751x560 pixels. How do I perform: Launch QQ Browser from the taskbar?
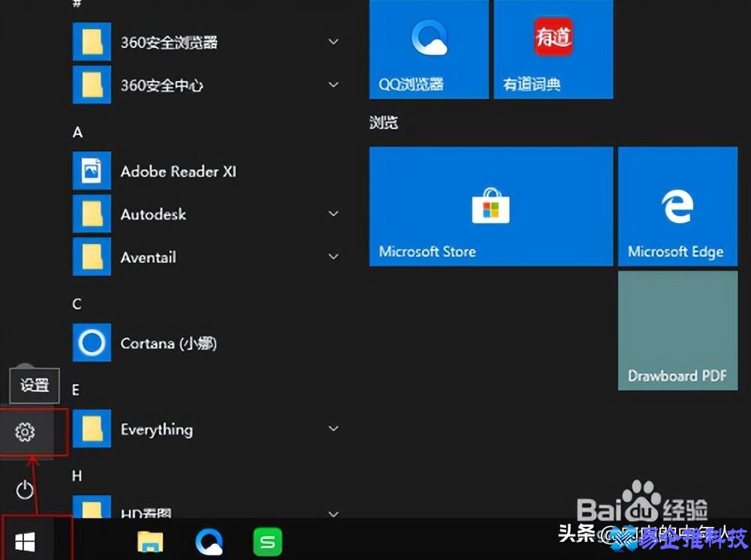coord(209,540)
